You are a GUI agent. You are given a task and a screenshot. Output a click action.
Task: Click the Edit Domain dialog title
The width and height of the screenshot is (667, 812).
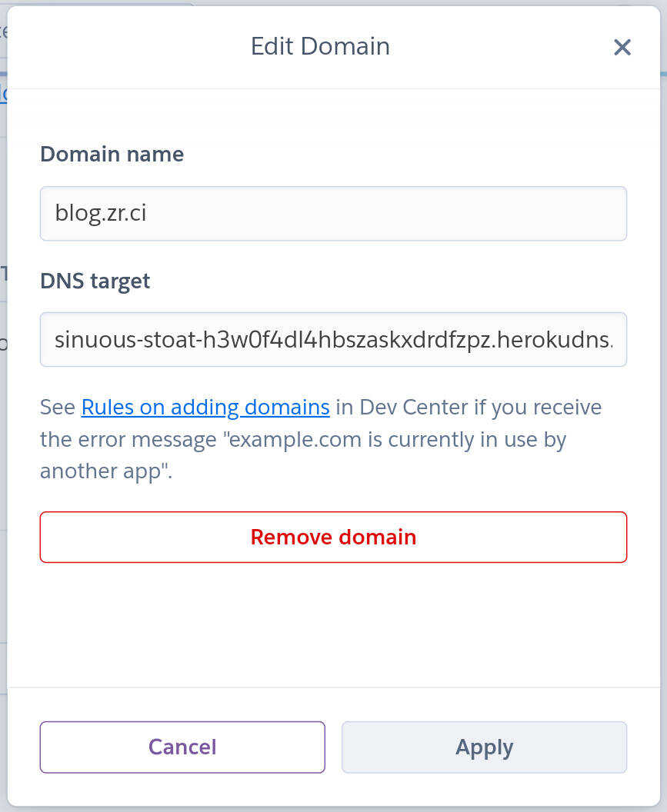(320, 46)
